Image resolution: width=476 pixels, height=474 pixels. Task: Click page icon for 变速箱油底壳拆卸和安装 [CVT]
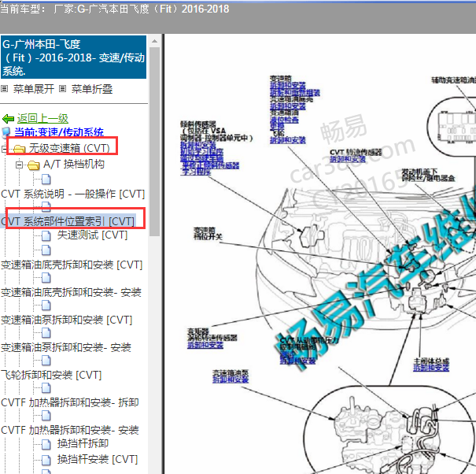tap(46, 250)
